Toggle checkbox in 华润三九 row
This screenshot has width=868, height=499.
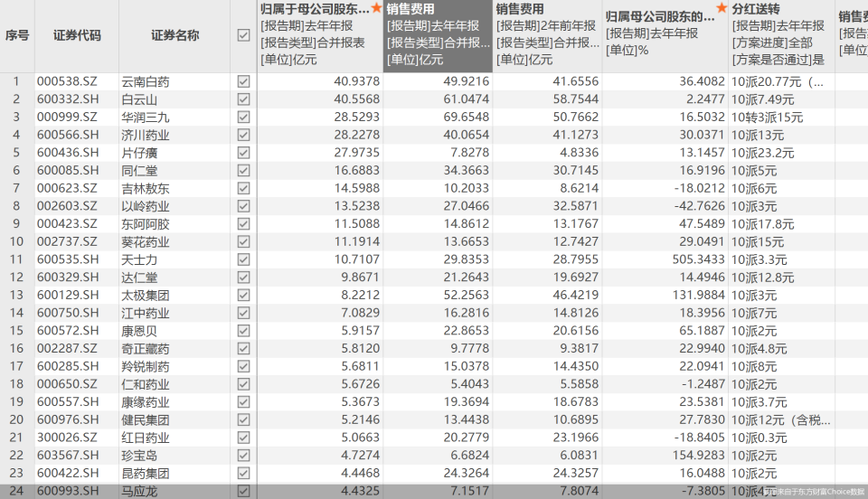(243, 118)
